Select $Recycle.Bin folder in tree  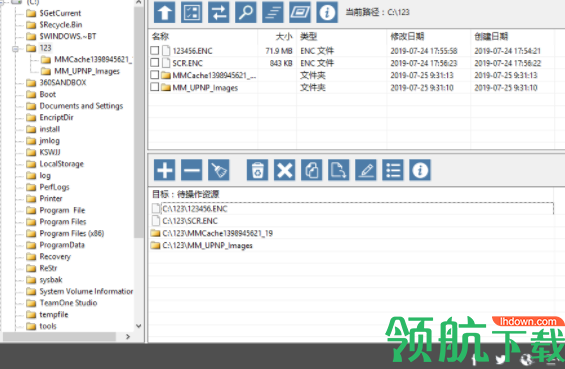point(61,25)
